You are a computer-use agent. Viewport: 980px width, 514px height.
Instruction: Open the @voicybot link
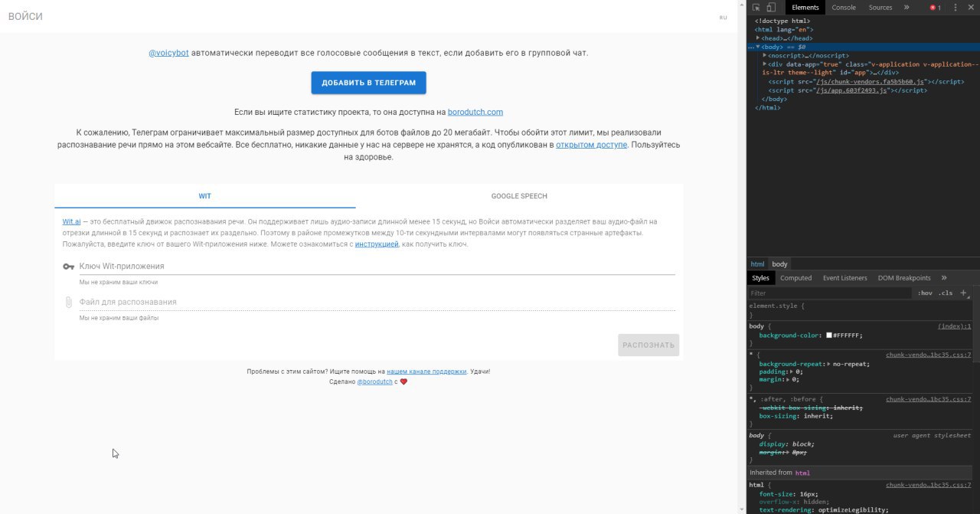pos(168,53)
